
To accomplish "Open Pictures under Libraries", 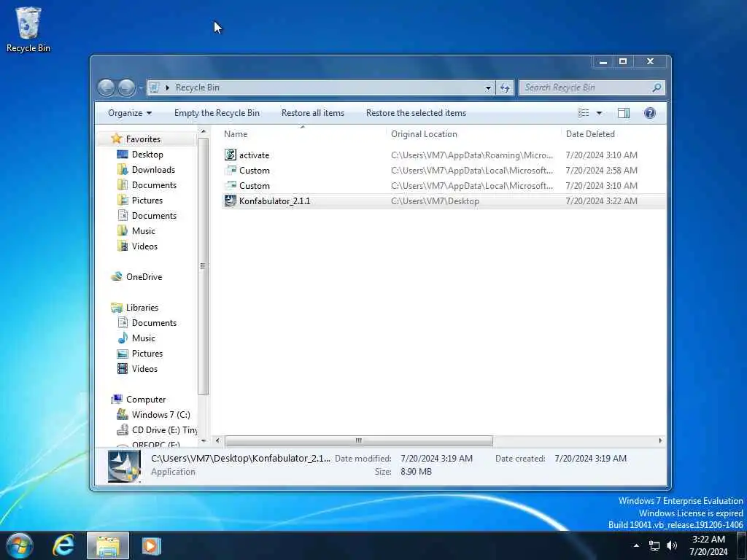I will point(147,354).
